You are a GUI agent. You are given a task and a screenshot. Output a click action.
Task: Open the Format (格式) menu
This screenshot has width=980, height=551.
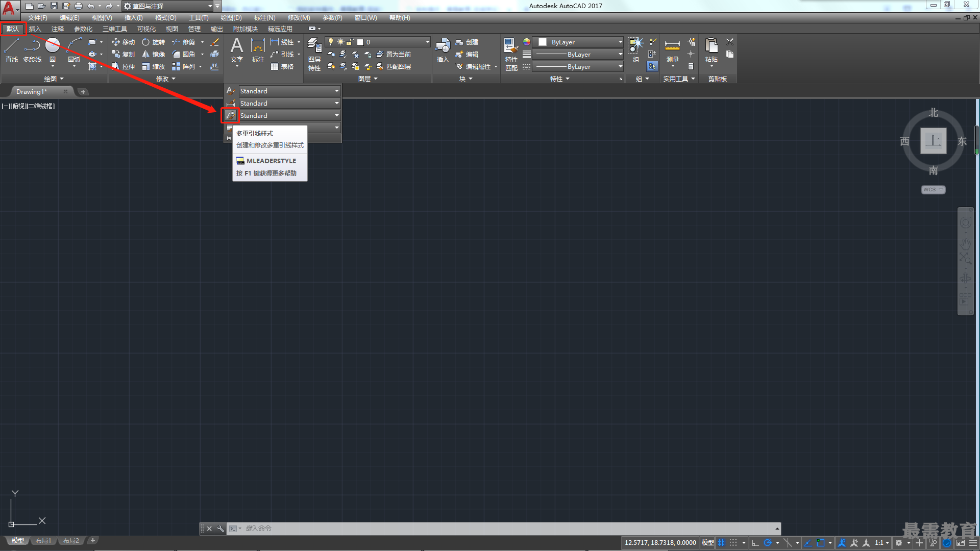tap(166, 17)
